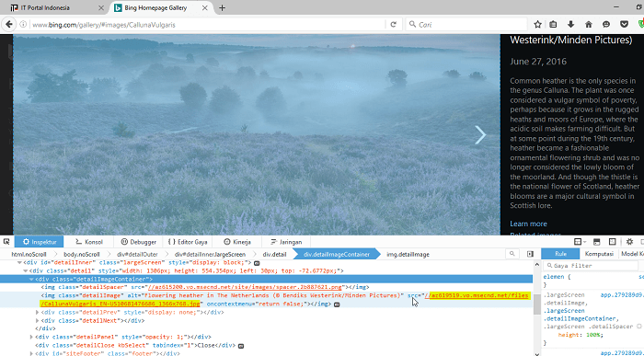
Task: Collapse the detailImageContainer node
Action: click(31, 280)
